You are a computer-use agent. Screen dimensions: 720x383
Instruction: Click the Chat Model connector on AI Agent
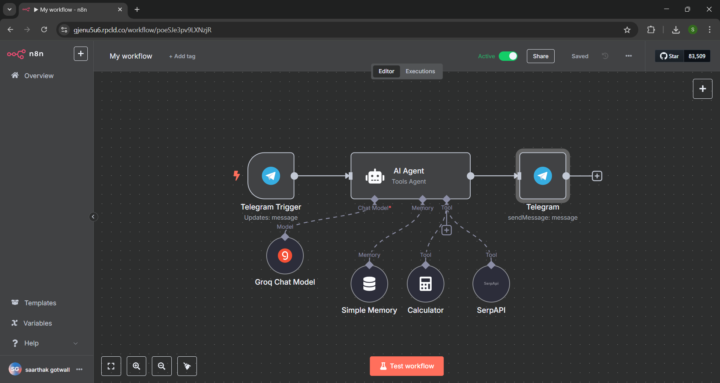click(x=375, y=199)
